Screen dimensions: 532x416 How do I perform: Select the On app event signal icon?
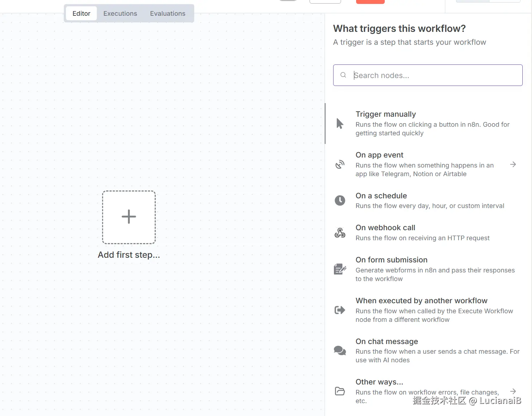coord(340,164)
